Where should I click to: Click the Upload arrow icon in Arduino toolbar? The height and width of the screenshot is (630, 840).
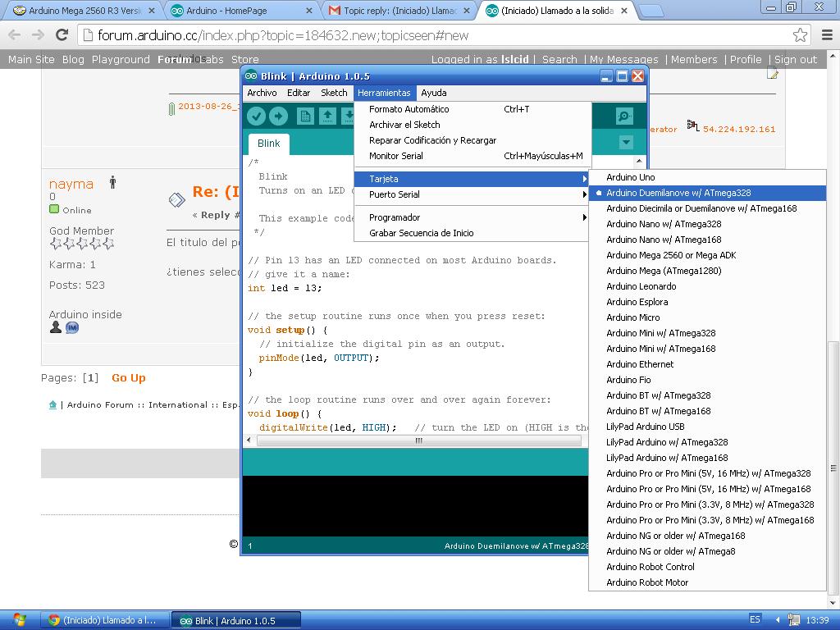click(x=278, y=116)
